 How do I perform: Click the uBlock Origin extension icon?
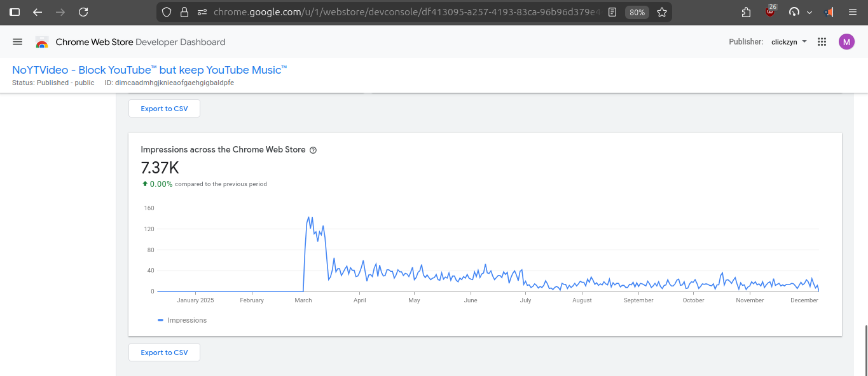769,11
